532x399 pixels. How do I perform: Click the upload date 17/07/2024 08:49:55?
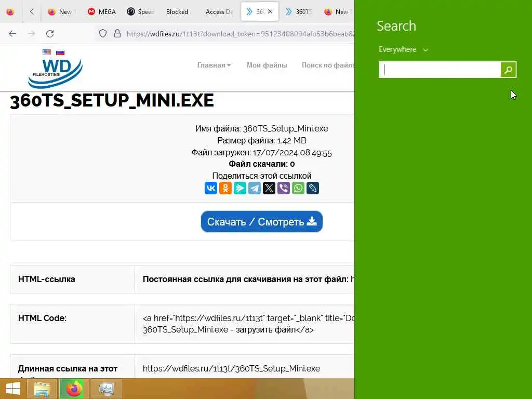pyautogui.click(x=292, y=153)
